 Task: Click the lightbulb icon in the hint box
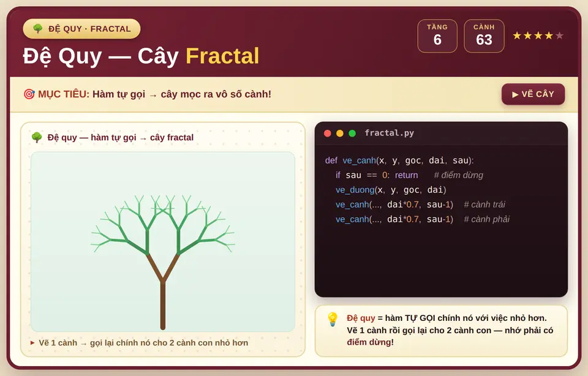coord(333,320)
